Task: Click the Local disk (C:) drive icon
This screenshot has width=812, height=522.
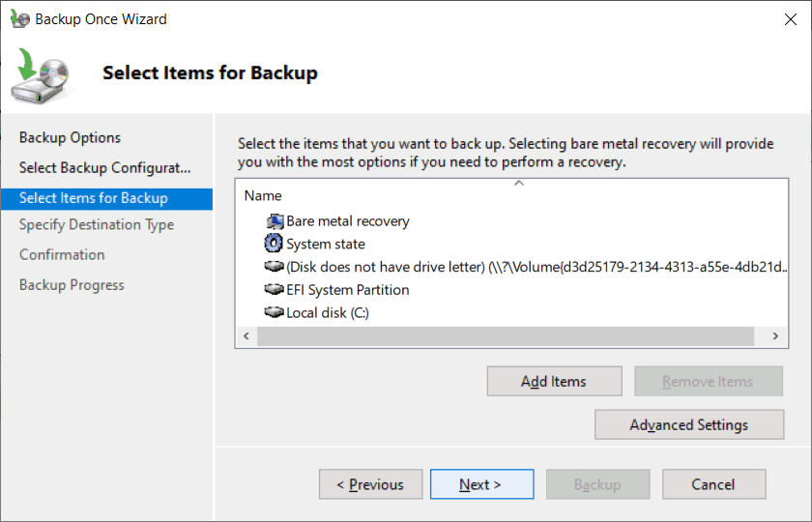Action: point(274,311)
